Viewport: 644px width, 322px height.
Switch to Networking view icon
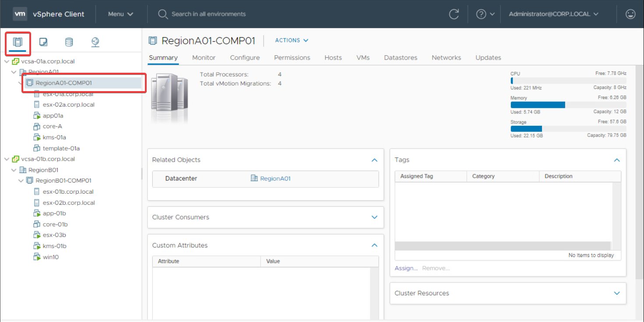(x=95, y=42)
